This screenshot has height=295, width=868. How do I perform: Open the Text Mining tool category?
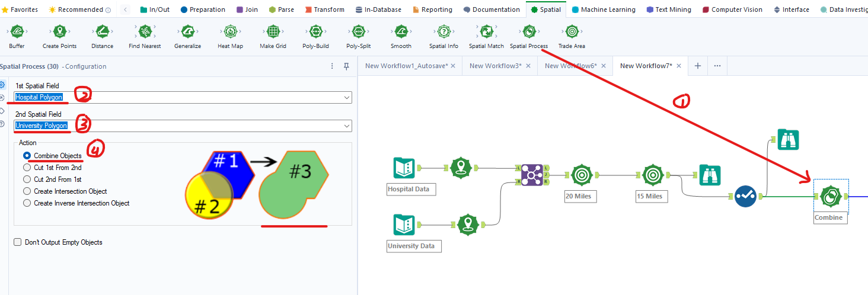670,9
